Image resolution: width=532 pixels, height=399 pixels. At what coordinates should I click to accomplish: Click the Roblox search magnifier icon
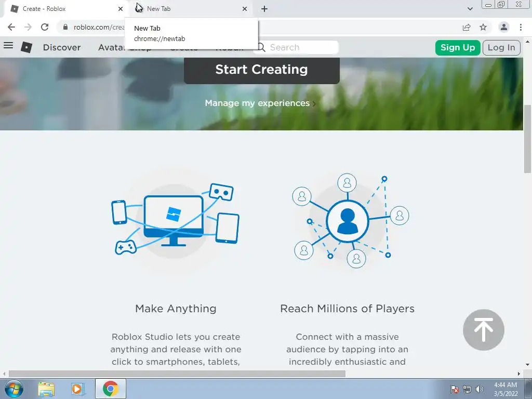click(x=261, y=47)
